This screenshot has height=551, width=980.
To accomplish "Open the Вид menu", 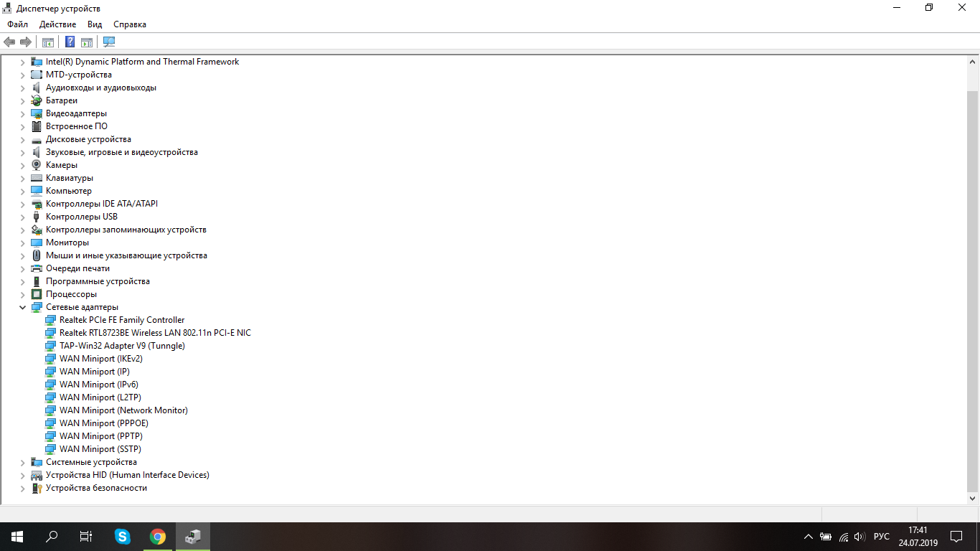I will pos(95,24).
